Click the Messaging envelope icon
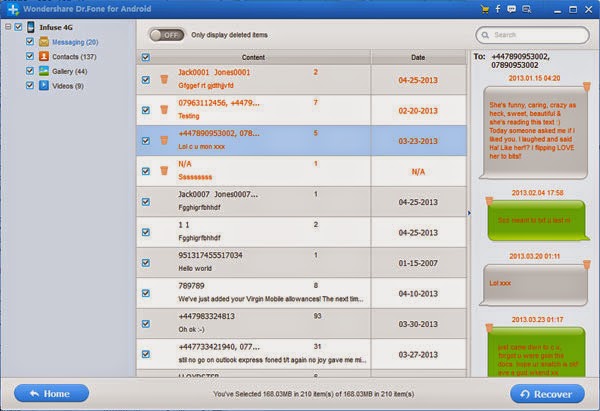Screen dimensions: 600x411 44,42
